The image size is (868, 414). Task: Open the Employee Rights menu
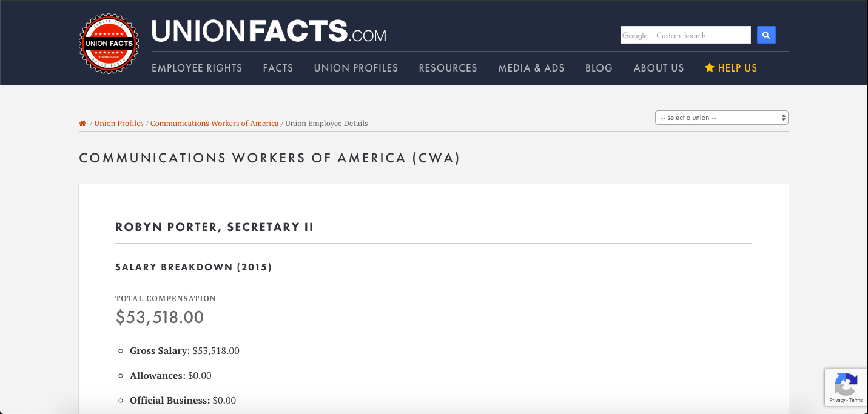point(197,68)
